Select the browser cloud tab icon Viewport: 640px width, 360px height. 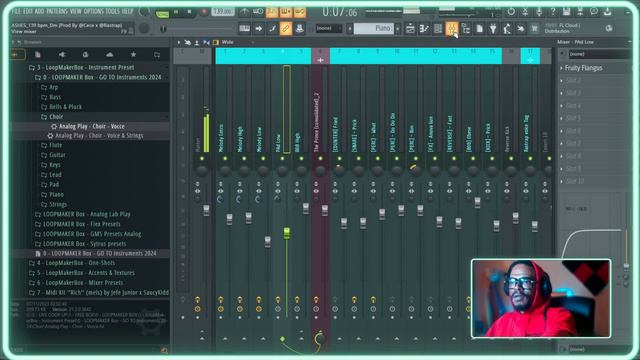(x=109, y=54)
